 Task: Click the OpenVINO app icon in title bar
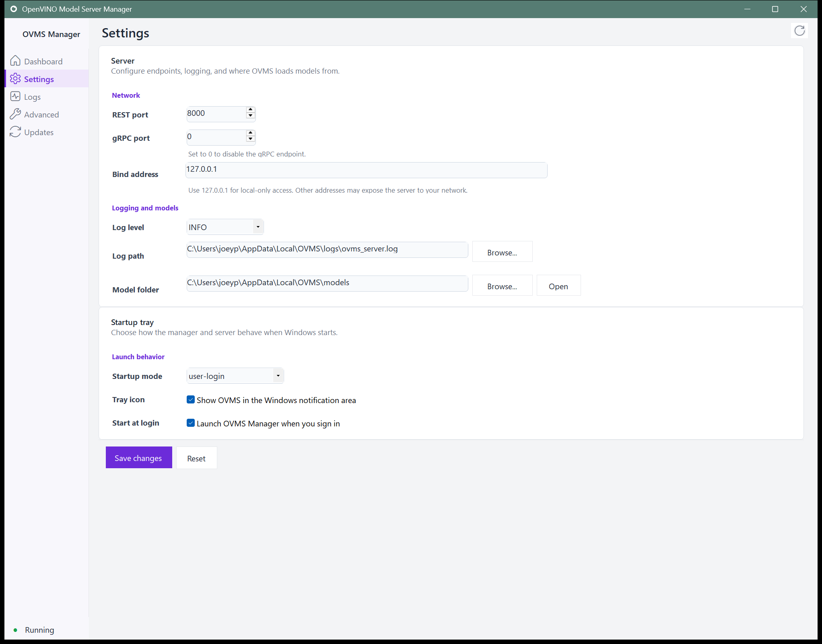tap(14, 9)
